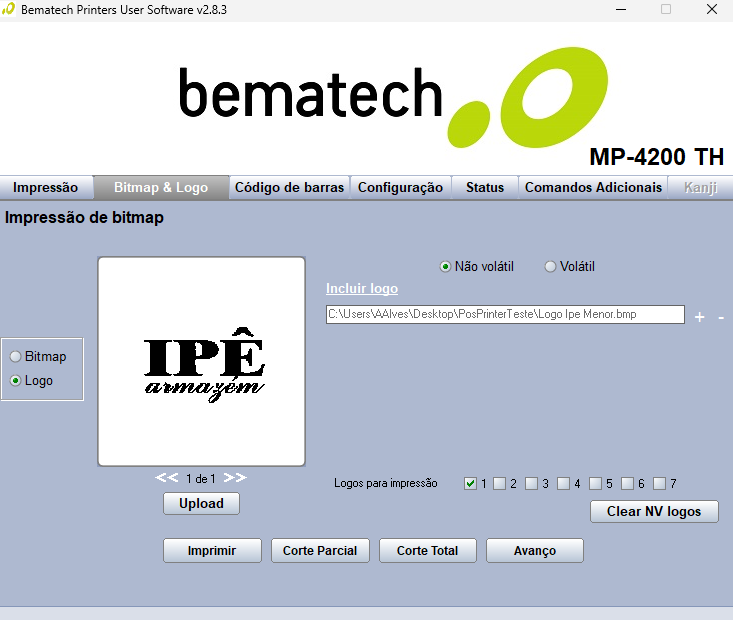
Task: Select the Bitmap & Logo tab
Action: (x=161, y=187)
